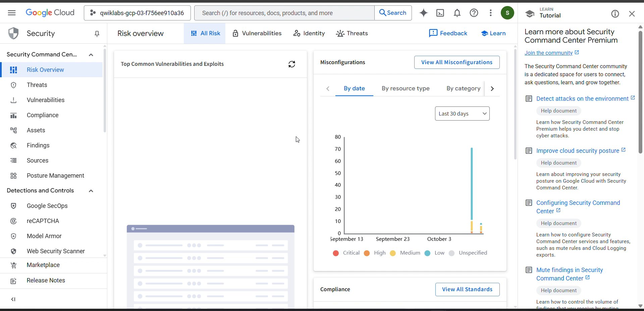Open the main navigation hamburger menu
This screenshot has height=311, width=644.
(12, 13)
